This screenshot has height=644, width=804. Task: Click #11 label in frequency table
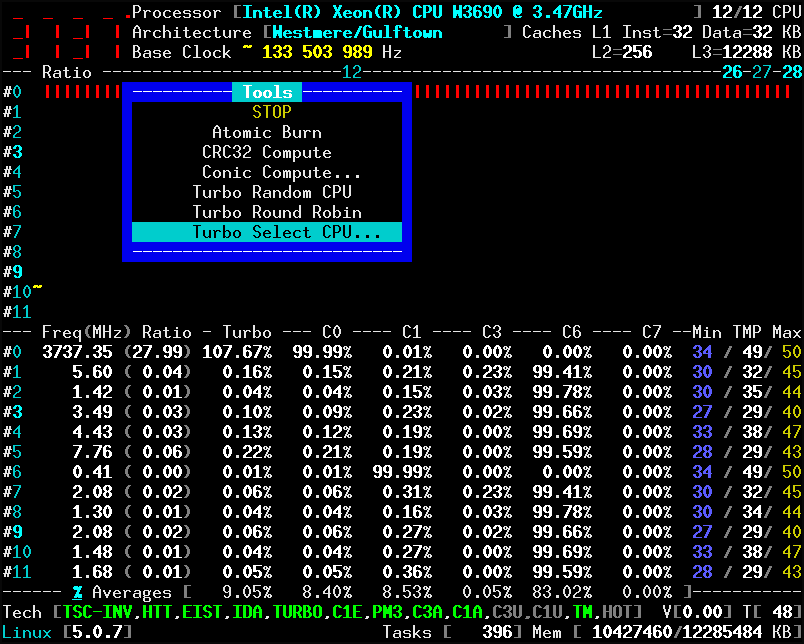tap(17, 572)
